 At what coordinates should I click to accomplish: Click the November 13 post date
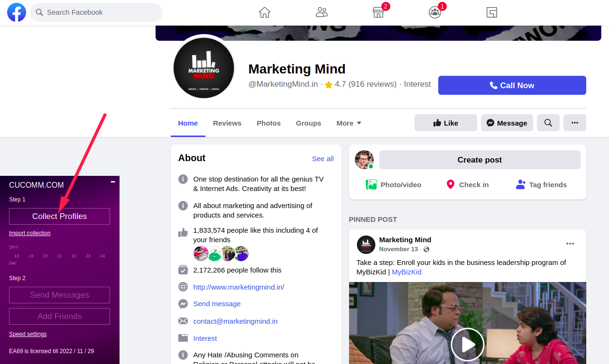point(398,249)
